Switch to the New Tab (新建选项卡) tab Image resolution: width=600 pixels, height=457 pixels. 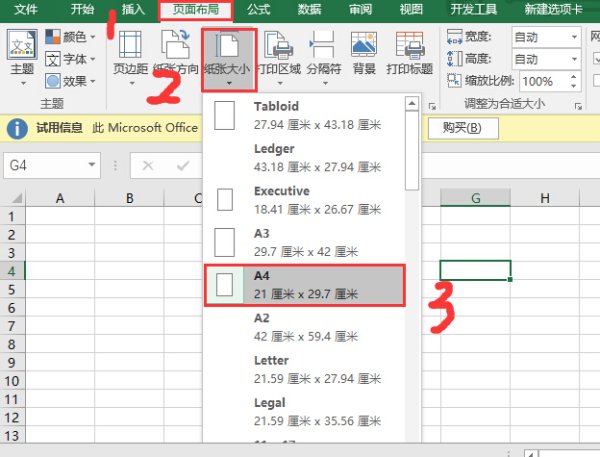[553, 9]
